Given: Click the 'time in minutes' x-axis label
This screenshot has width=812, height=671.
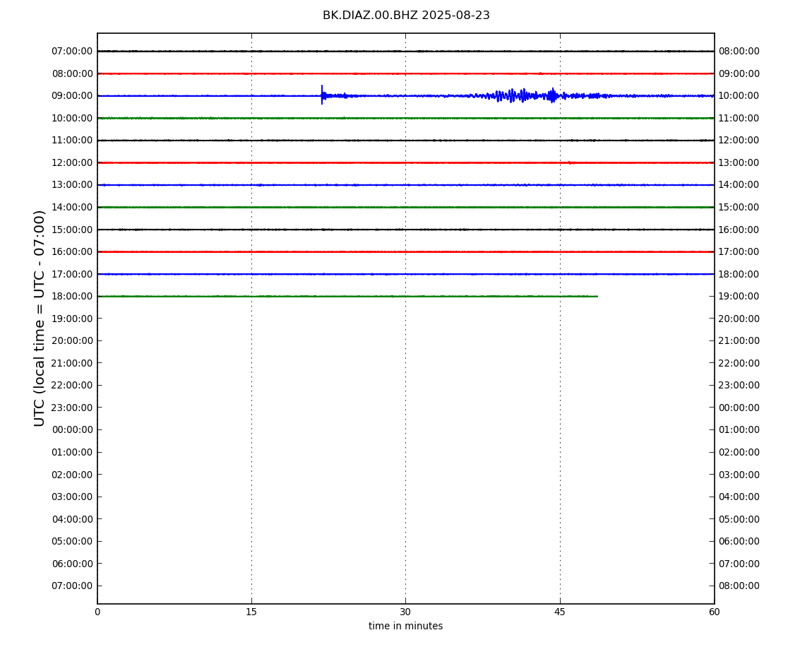Looking at the screenshot, I should click(405, 626).
